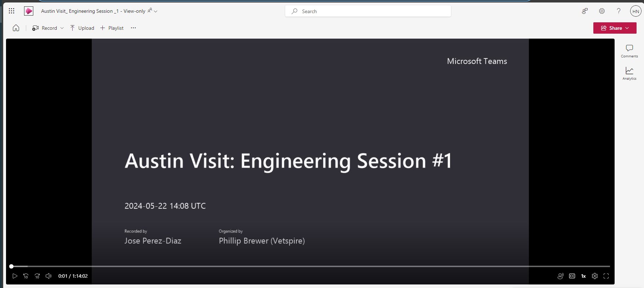Click organizer name 'Phillip Brewer (Vetspire)'

pos(262,241)
